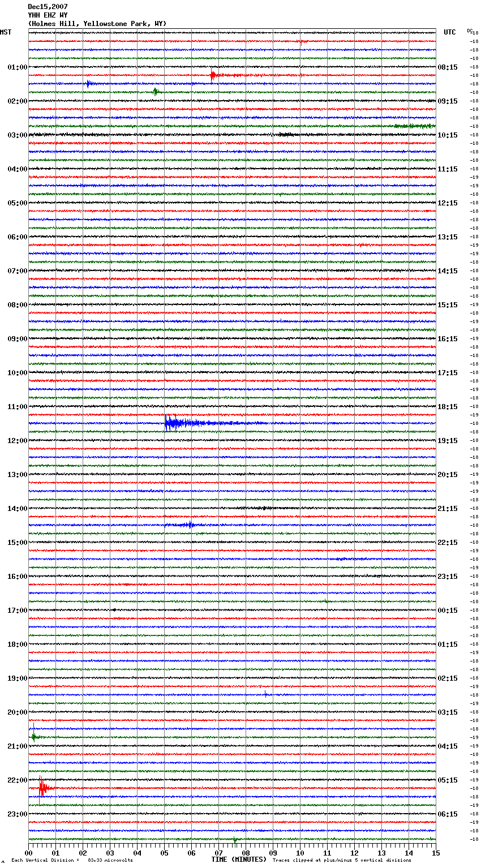Click the 18:00 MST hour label
This screenshot has height=868, width=481.
click(18, 644)
